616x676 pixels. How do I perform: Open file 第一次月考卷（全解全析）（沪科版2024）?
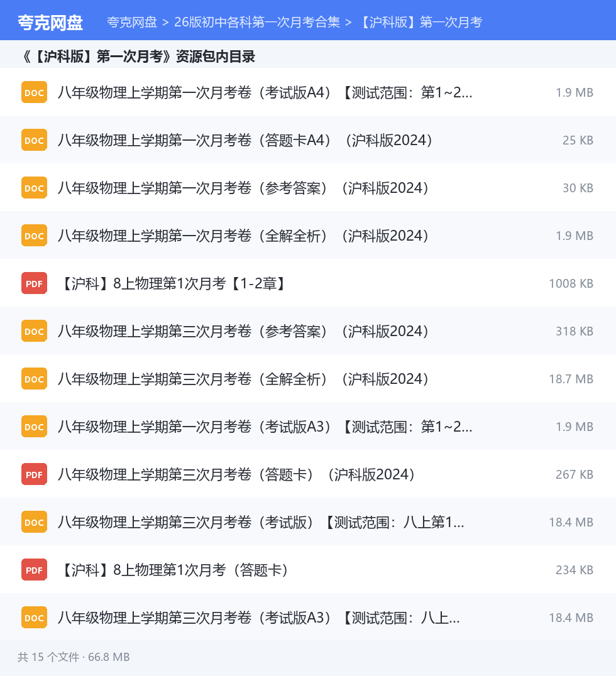[243, 236]
